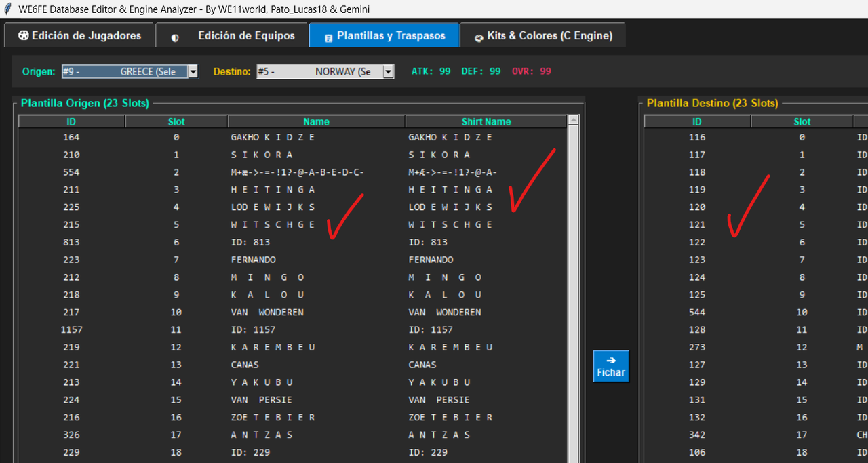
Task: Click the origin list scrollbar up arrow
Action: pos(574,120)
